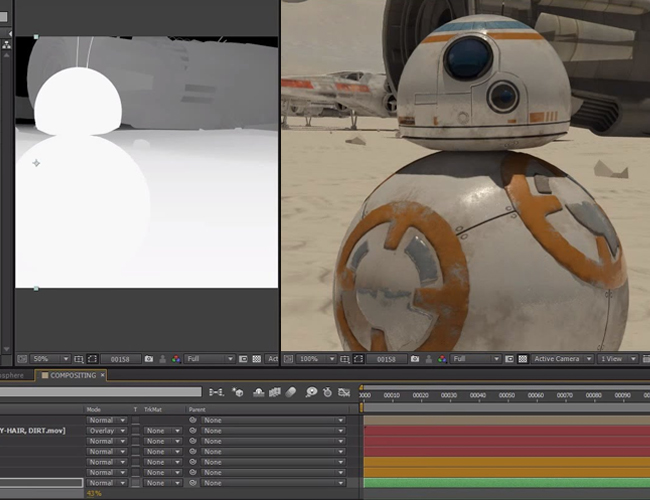Select the tan top layer bar in timeline

(507, 420)
